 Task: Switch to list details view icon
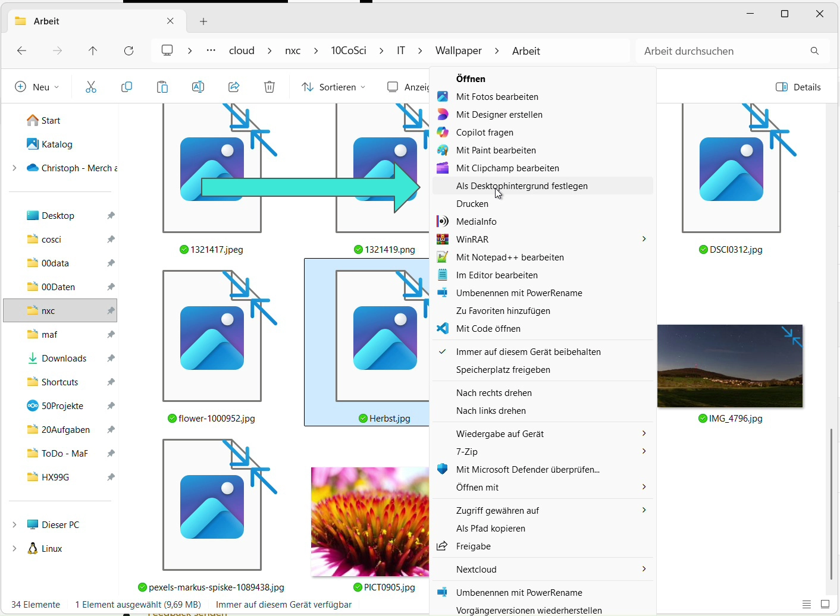click(x=807, y=605)
